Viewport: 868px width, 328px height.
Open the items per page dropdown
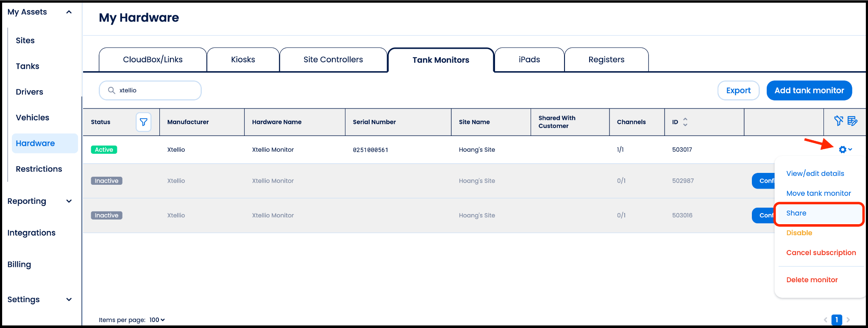(157, 320)
